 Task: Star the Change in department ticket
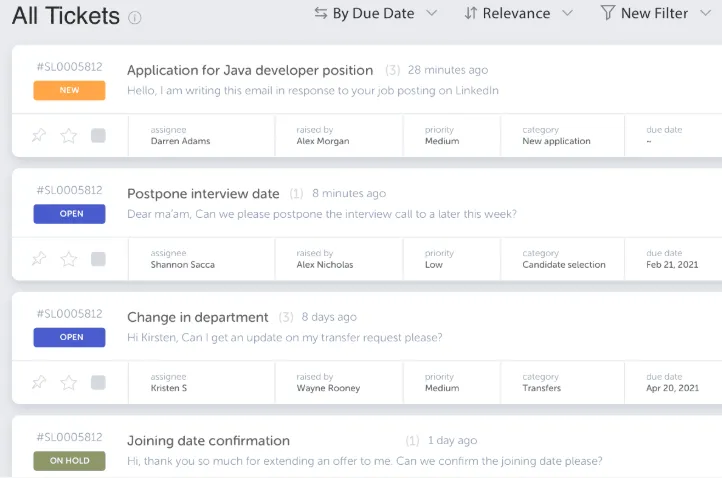[x=69, y=382]
